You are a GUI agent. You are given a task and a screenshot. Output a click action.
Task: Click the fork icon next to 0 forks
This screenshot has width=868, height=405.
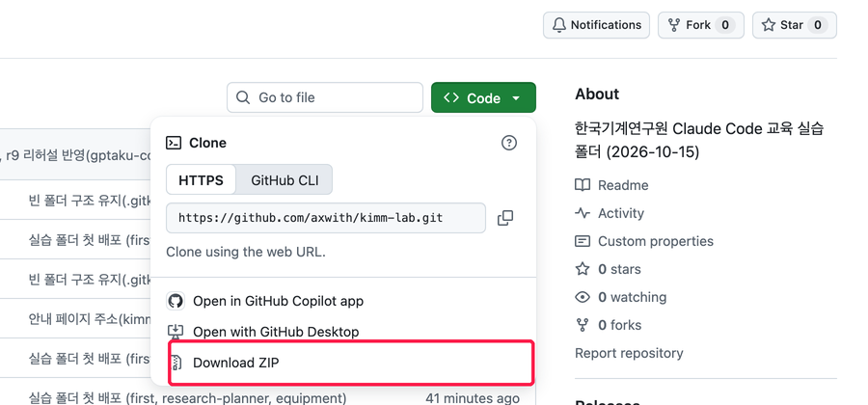[x=583, y=325]
